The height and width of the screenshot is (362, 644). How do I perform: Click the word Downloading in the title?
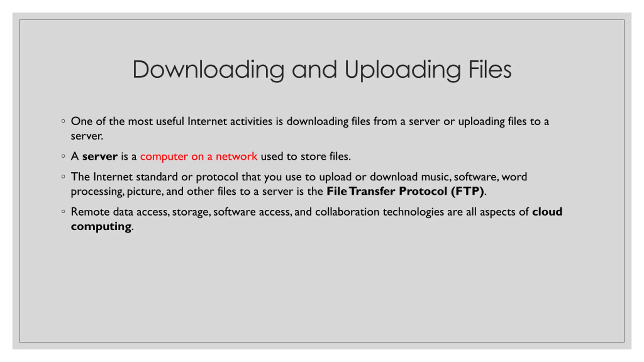click(x=208, y=70)
